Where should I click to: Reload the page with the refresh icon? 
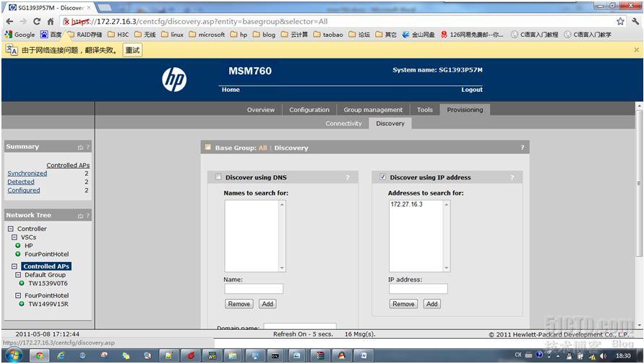point(37,22)
